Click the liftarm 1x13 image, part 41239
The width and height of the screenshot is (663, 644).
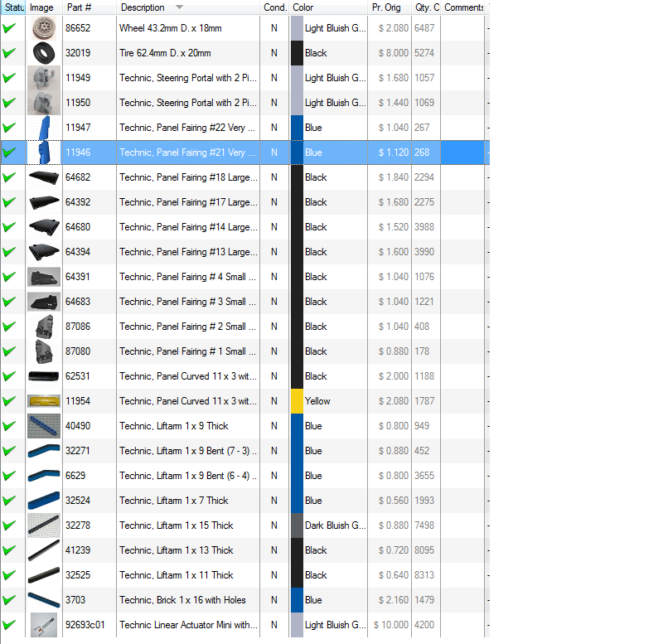pos(44,550)
